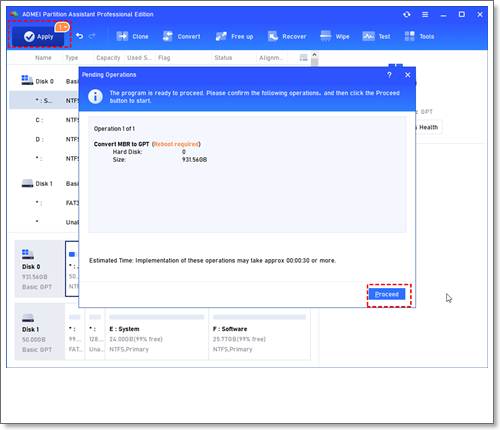Select the C: partition row
This screenshot has width=500, height=430.
(x=44, y=120)
